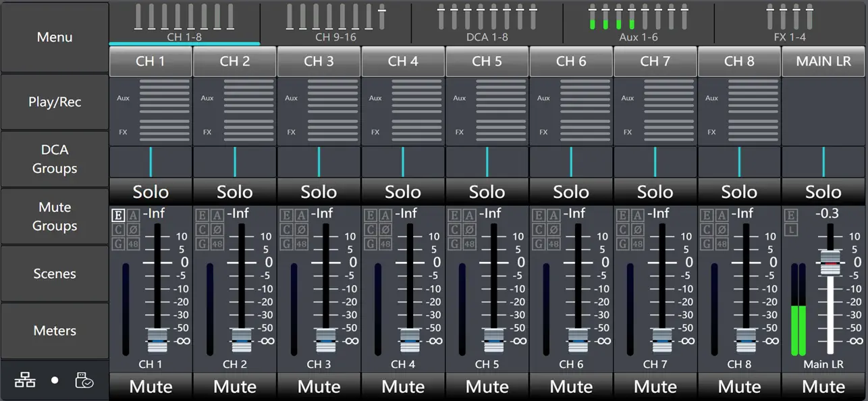Toggle CH 7 48V phantom power
868x401 pixels.
[638, 243]
